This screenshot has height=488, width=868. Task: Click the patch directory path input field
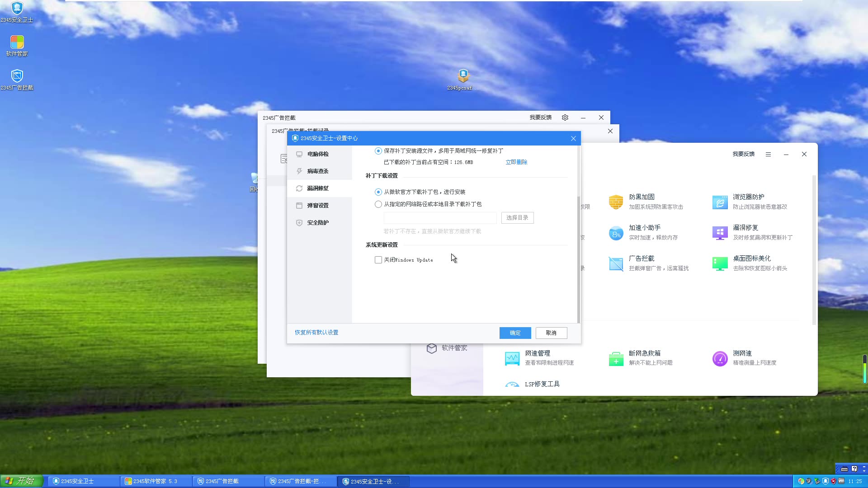pos(440,218)
